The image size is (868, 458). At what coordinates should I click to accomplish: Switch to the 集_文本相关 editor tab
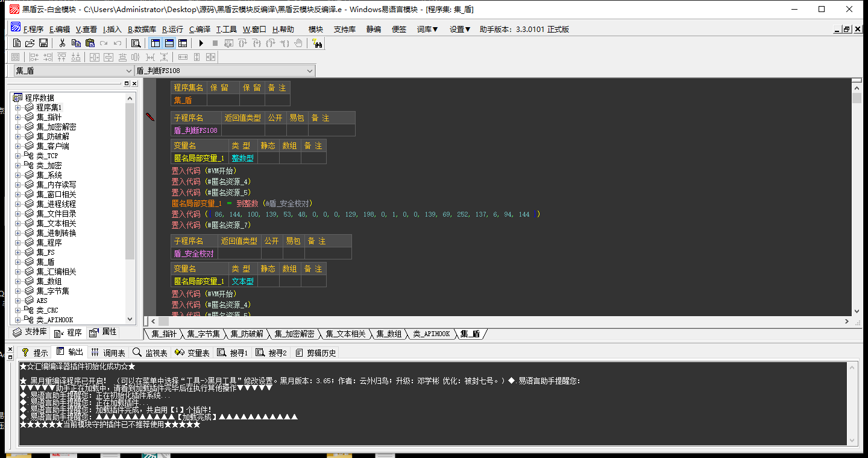[345, 334]
